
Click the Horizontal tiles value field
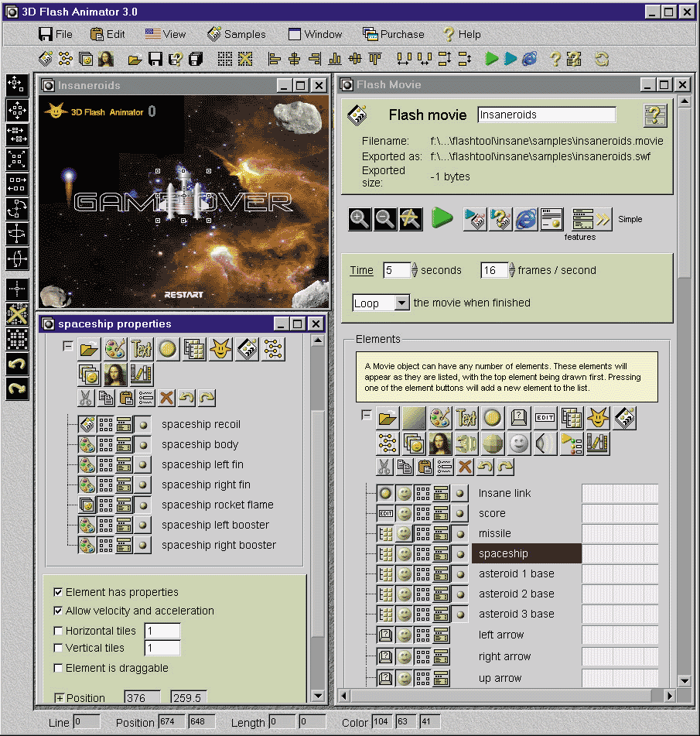pyautogui.click(x=162, y=631)
